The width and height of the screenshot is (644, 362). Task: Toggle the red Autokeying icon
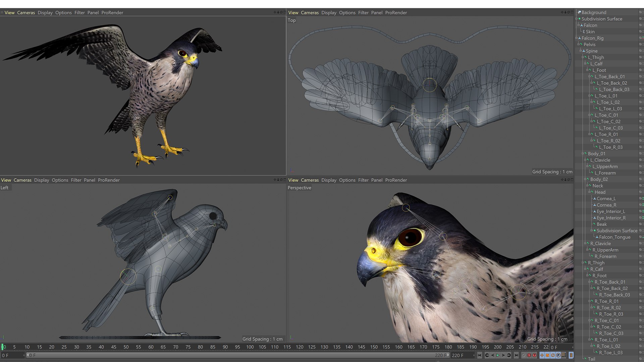click(x=529, y=355)
